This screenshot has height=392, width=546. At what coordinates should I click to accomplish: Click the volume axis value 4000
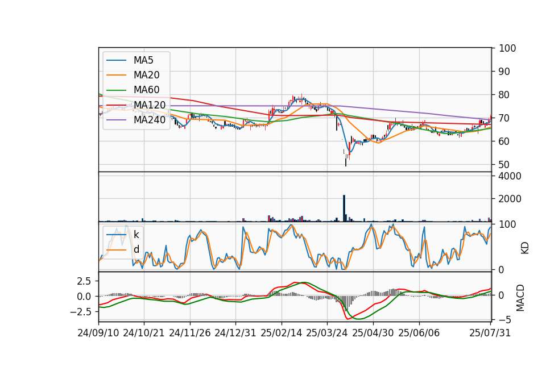click(510, 176)
